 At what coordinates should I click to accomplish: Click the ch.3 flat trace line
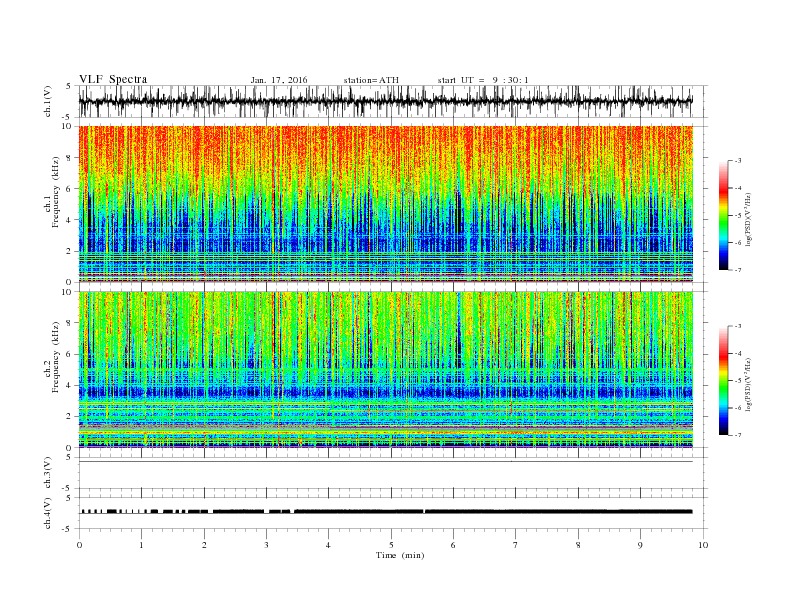click(386, 462)
